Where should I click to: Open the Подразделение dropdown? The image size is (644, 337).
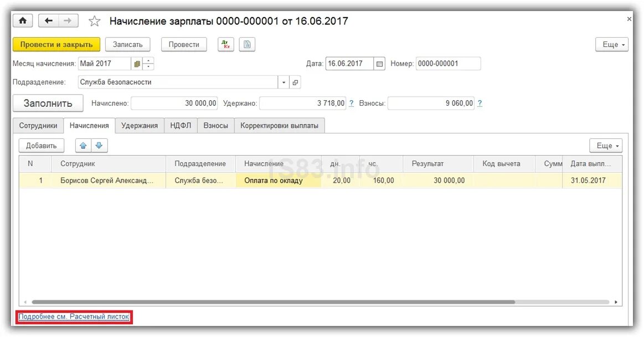pos(282,81)
